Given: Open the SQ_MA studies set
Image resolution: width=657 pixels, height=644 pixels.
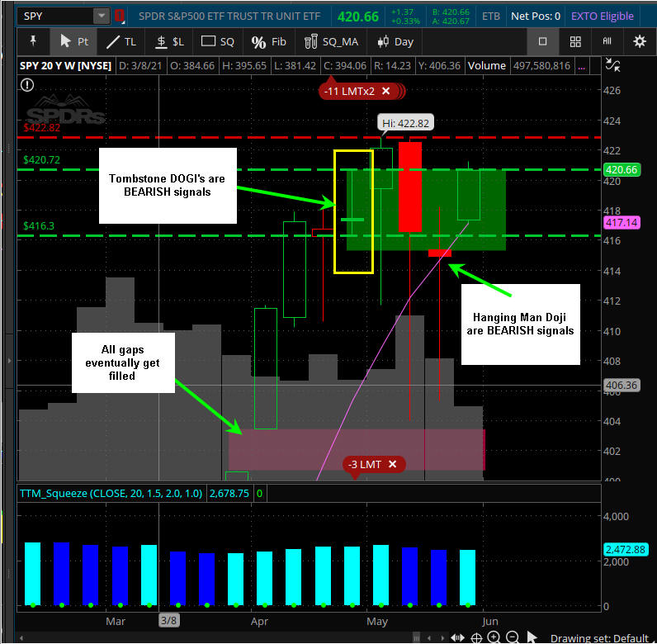Looking at the screenshot, I should [331, 41].
